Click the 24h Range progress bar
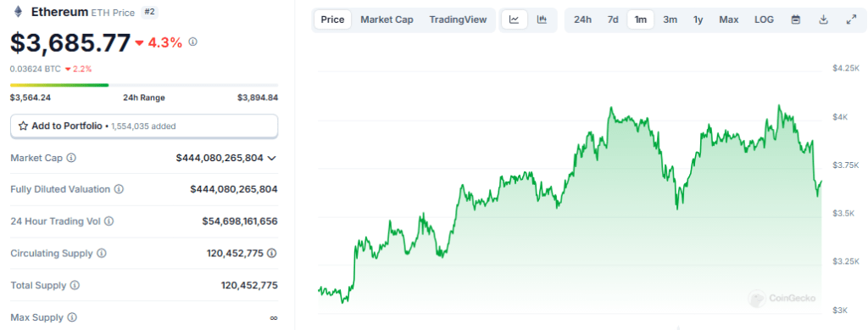868x330 pixels. 144,86
